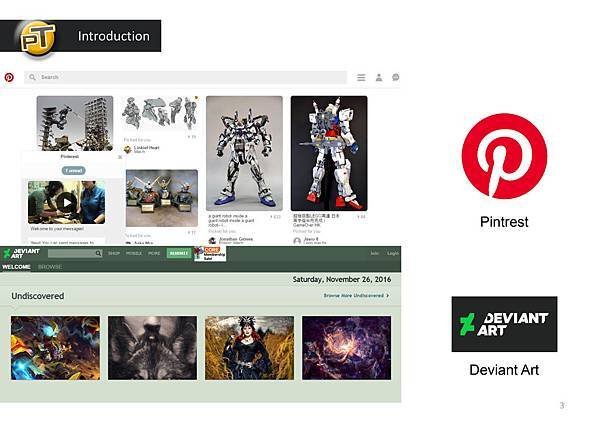Click the Pinterest logo beside the search bar
Image resolution: width=600 pixels, height=425 pixels.
click(9, 77)
